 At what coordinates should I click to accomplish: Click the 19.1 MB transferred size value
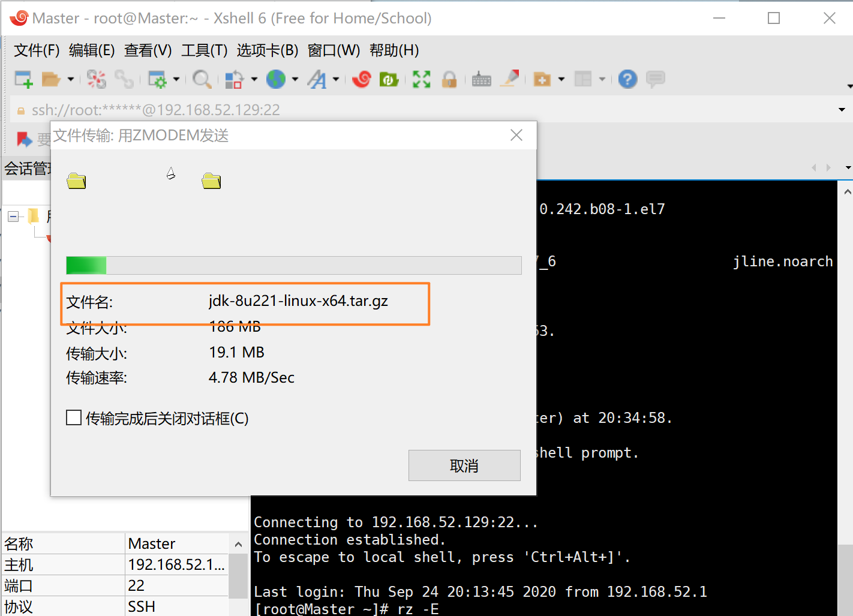click(x=236, y=352)
